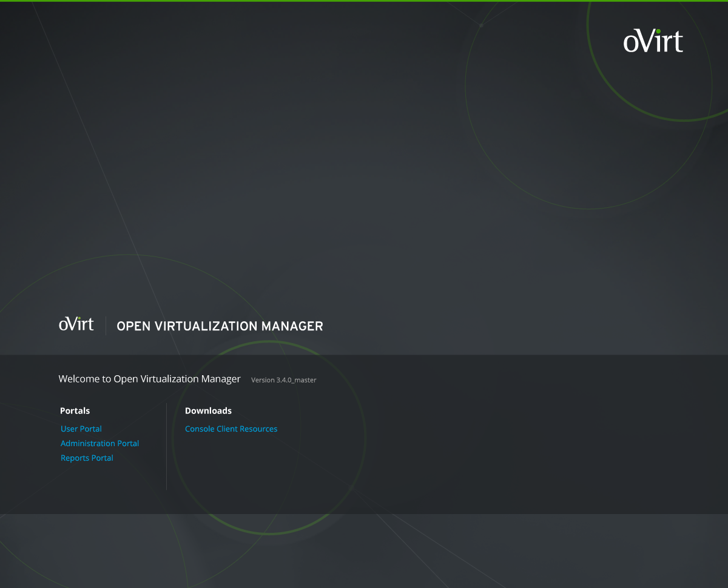Click the oVirt logo in the top-right corner
This screenshot has height=588, width=728.
(653, 41)
